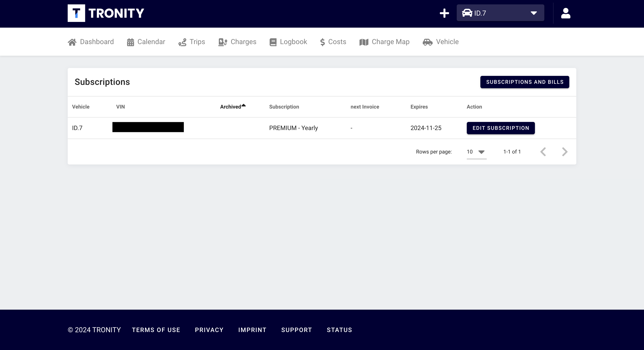Sort by Expires column header

pos(419,107)
